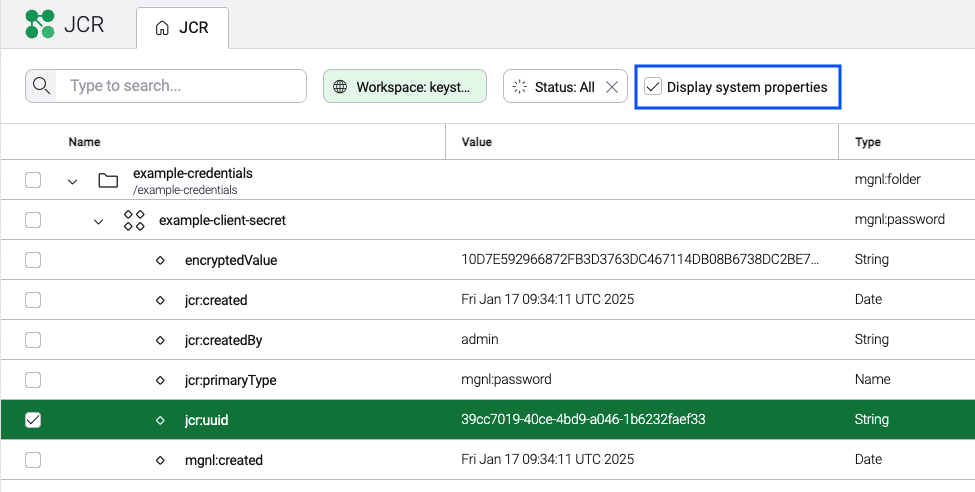Select the jcr:primaryType row checkbox
This screenshot has width=975, height=492.
tap(33, 380)
